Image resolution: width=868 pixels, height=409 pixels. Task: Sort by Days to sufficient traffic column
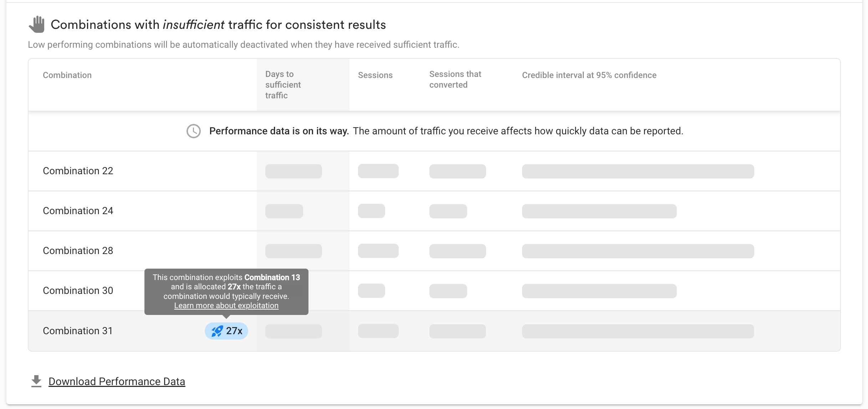coord(283,85)
